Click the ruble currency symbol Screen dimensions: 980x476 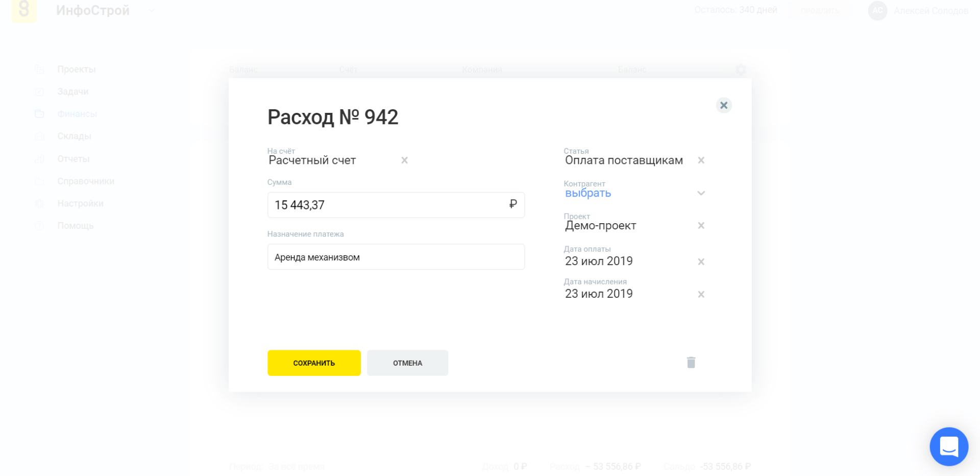pyautogui.click(x=513, y=204)
